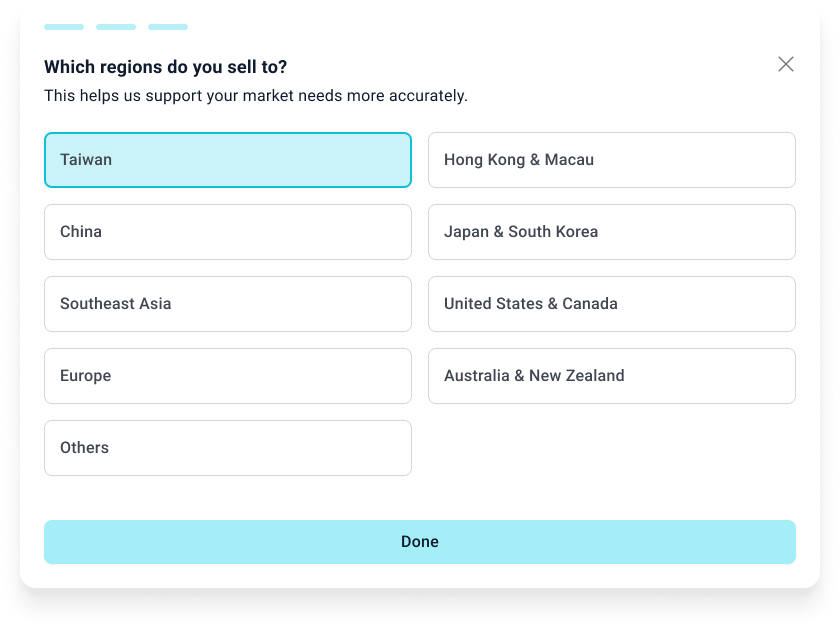The image size is (840, 628).
Task: Unselect the highlighted Taiwan tile
Action: point(227,160)
